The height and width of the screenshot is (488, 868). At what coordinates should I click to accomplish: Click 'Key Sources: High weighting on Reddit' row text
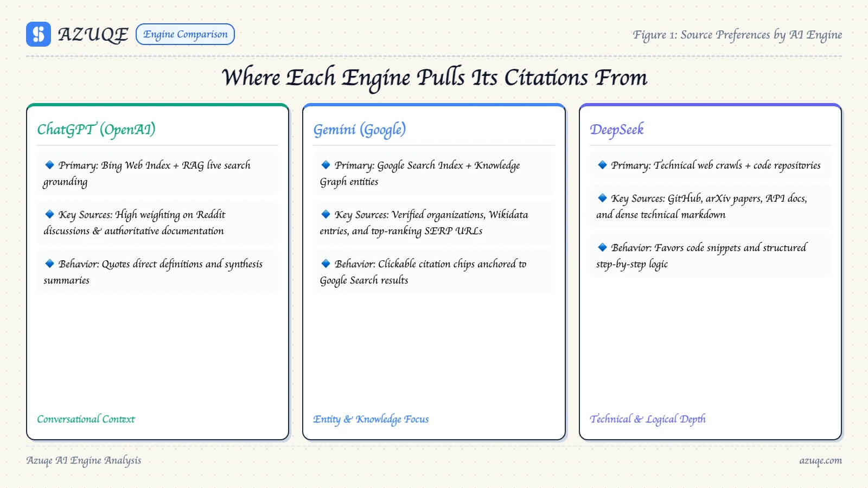(157, 222)
